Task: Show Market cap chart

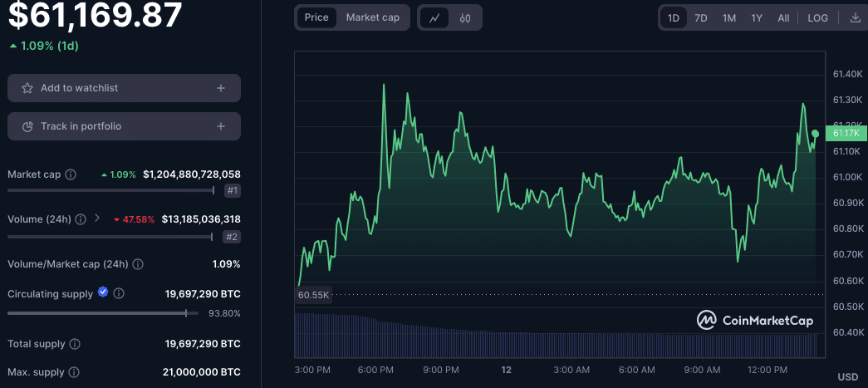Action: coord(372,17)
